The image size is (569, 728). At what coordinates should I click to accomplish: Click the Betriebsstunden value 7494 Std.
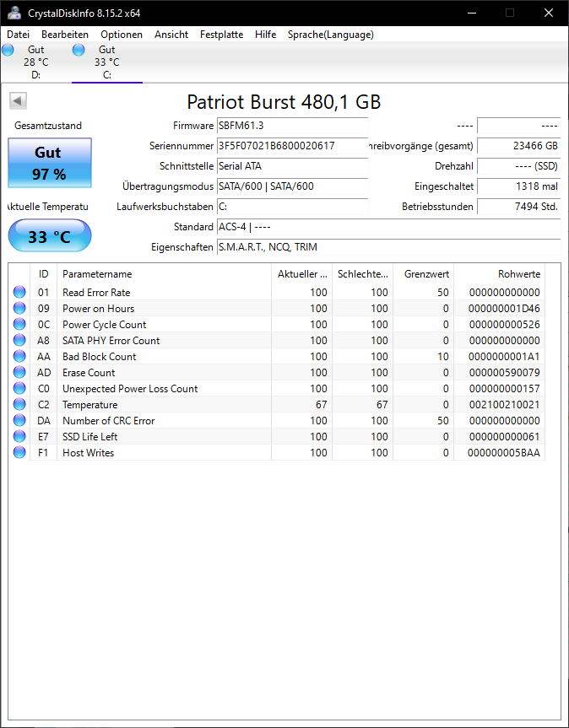519,207
